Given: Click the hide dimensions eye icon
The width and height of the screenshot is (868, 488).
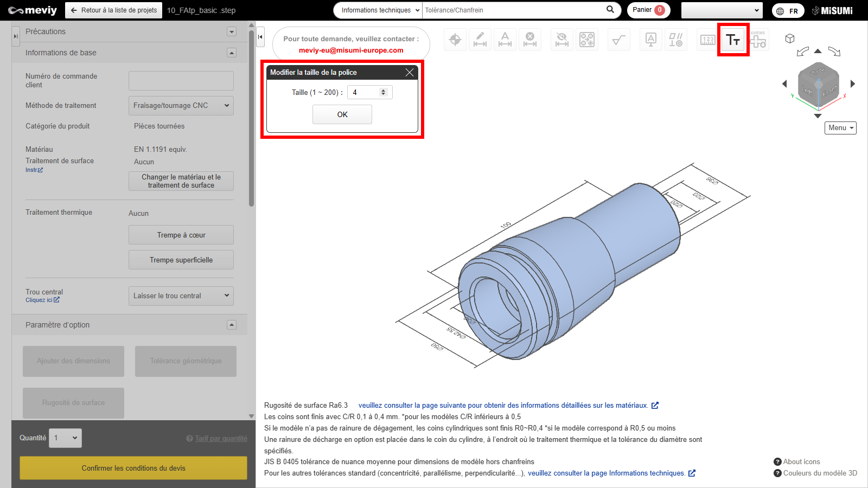Looking at the screenshot, I should tap(562, 40).
